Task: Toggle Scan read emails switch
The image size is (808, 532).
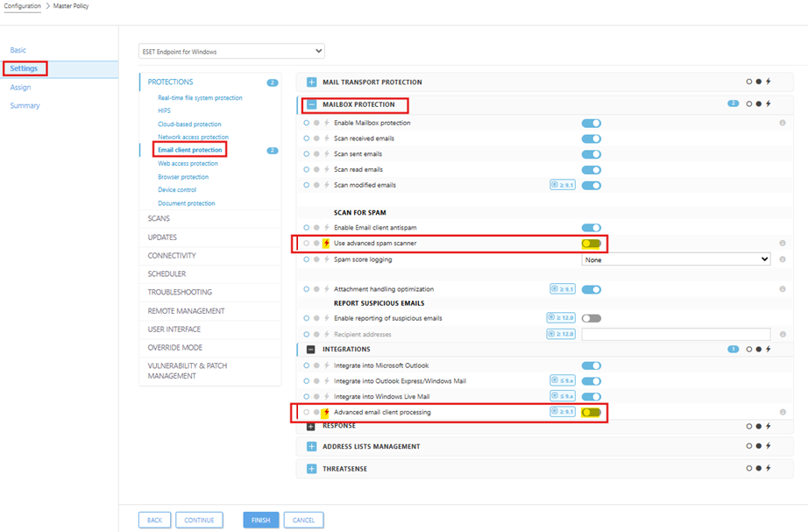Action: pyautogui.click(x=591, y=170)
